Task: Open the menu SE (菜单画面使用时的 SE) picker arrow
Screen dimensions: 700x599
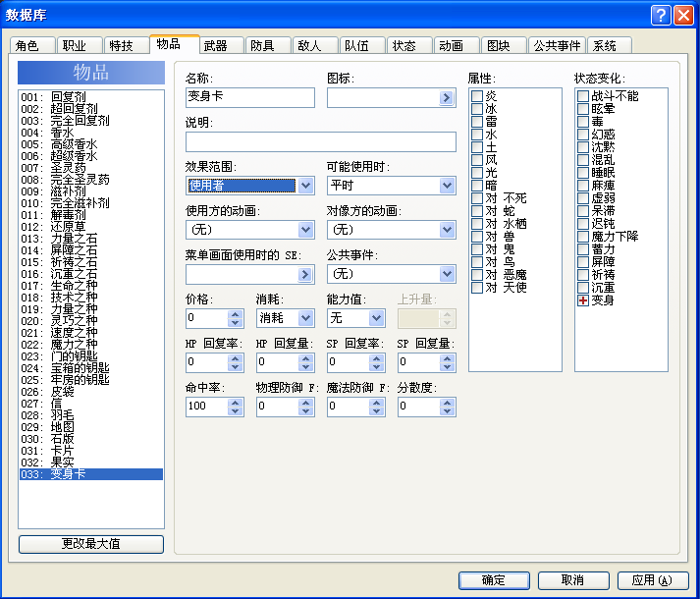Action: [x=305, y=274]
